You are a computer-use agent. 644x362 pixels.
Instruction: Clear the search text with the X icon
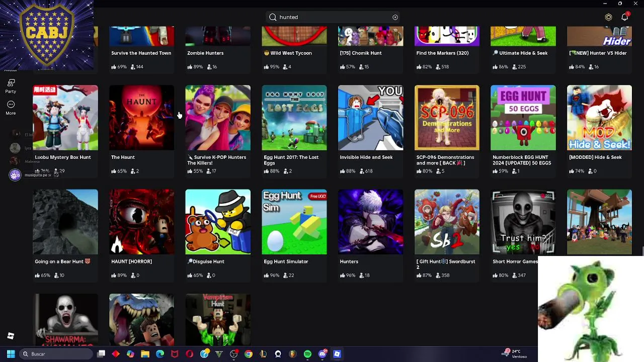coord(395,17)
